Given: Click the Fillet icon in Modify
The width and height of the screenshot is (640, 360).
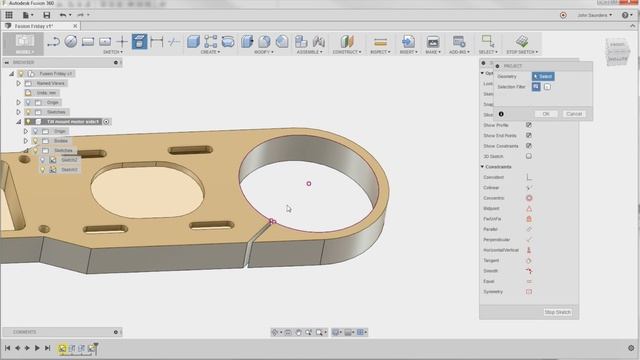Looking at the screenshot, I should tap(264, 42).
